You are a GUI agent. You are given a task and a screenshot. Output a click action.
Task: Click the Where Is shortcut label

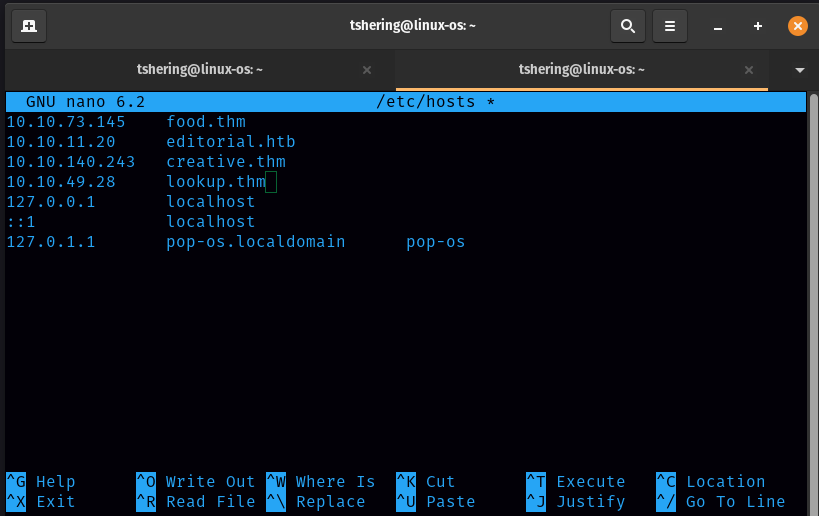point(335,482)
